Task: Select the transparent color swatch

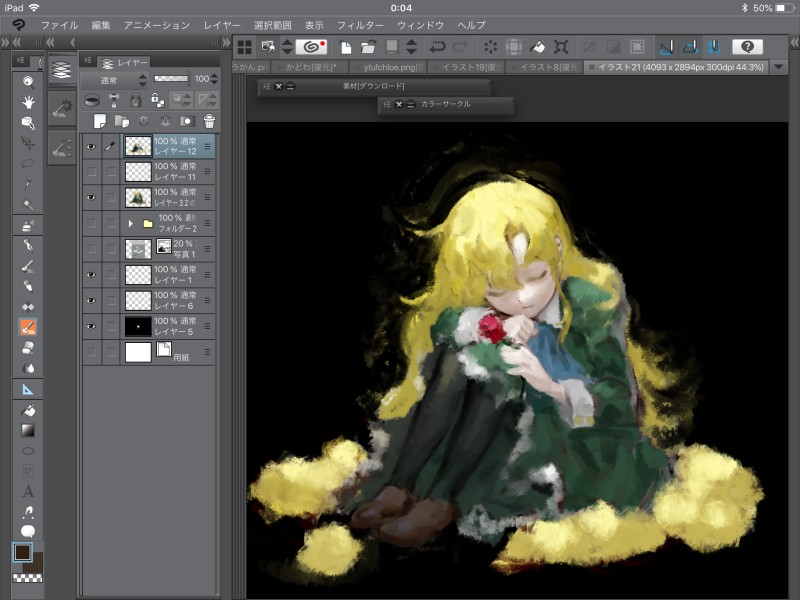Action: coord(28,578)
